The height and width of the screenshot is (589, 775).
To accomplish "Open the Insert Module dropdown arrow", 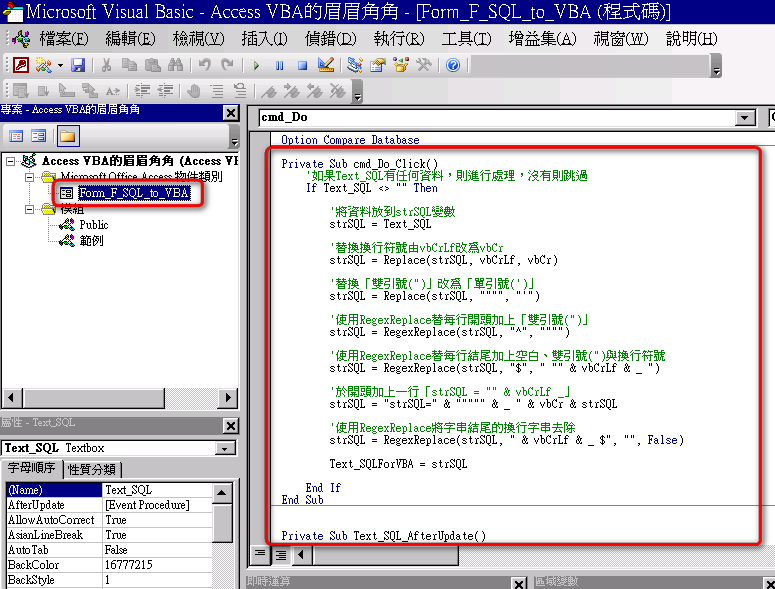I will click(x=60, y=65).
